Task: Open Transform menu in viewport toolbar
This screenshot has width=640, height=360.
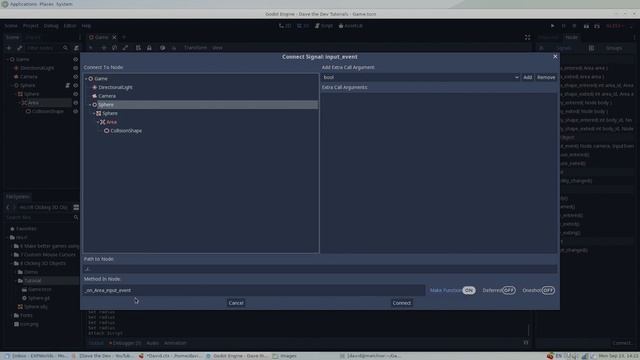Action: (195, 48)
